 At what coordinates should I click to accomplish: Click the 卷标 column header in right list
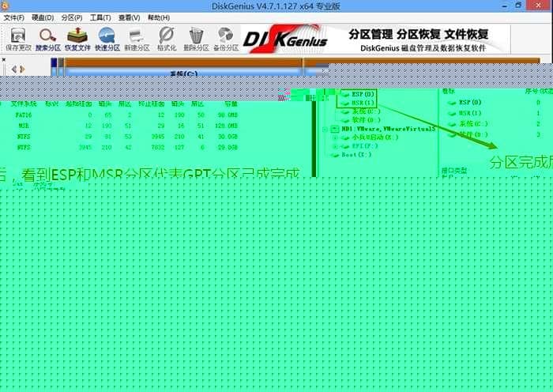[448, 91]
